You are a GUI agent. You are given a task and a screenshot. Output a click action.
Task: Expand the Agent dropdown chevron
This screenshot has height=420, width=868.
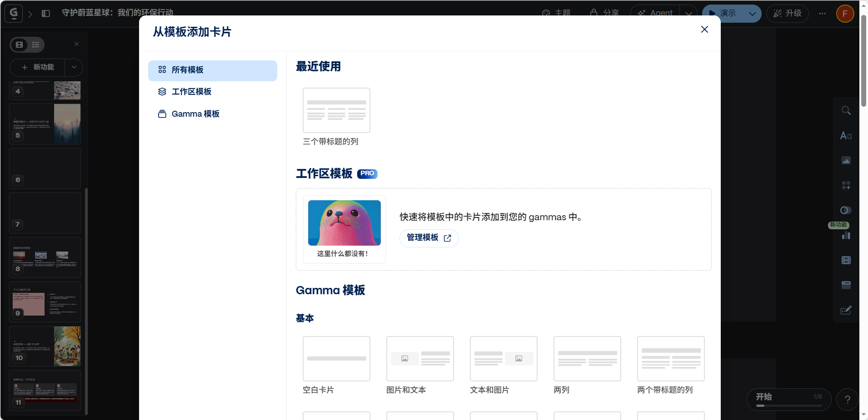coord(688,14)
